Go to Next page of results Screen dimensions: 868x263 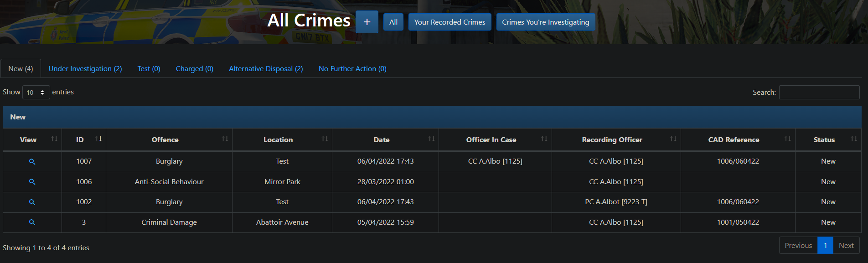coord(846,246)
